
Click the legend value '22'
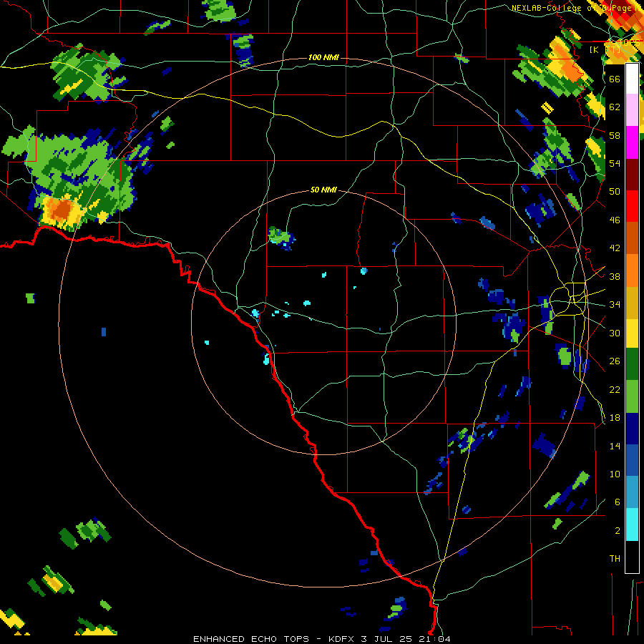[x=615, y=389]
